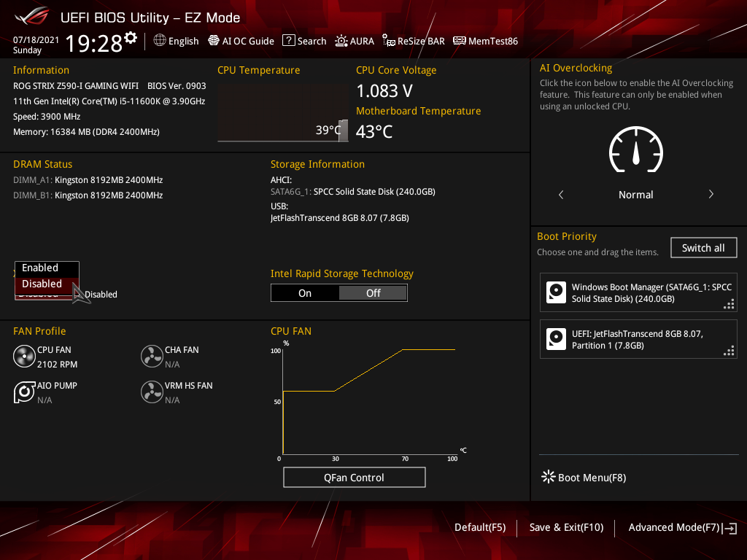Select the Windows Boot Manager entry
The width and height of the screenshot is (747, 560).
tap(638, 292)
